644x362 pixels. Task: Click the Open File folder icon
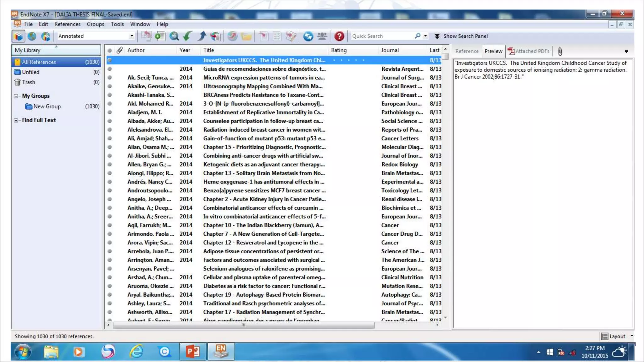click(246, 36)
